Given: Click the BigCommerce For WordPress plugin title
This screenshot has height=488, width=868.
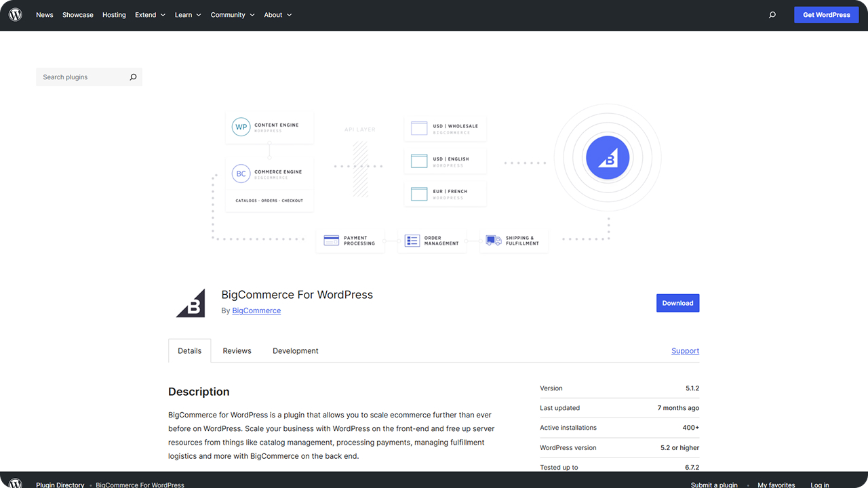Looking at the screenshot, I should (297, 295).
